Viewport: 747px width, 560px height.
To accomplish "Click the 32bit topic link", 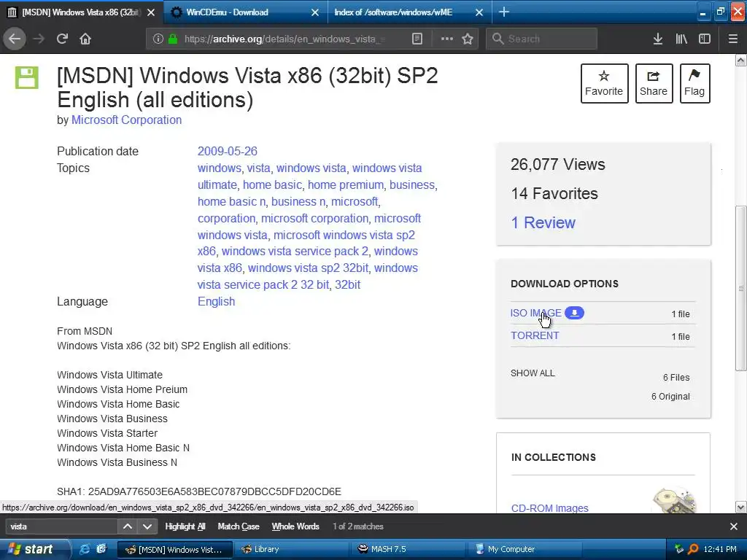I will pyautogui.click(x=348, y=285).
